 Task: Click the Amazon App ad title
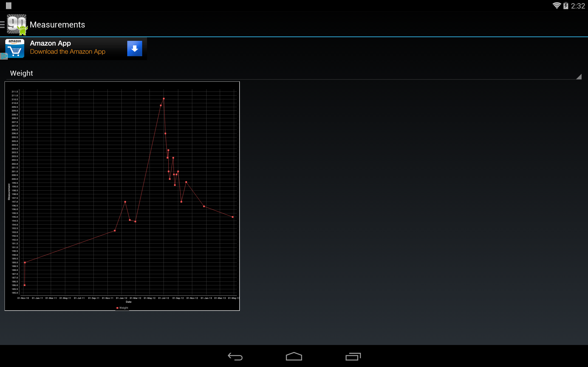click(x=50, y=43)
